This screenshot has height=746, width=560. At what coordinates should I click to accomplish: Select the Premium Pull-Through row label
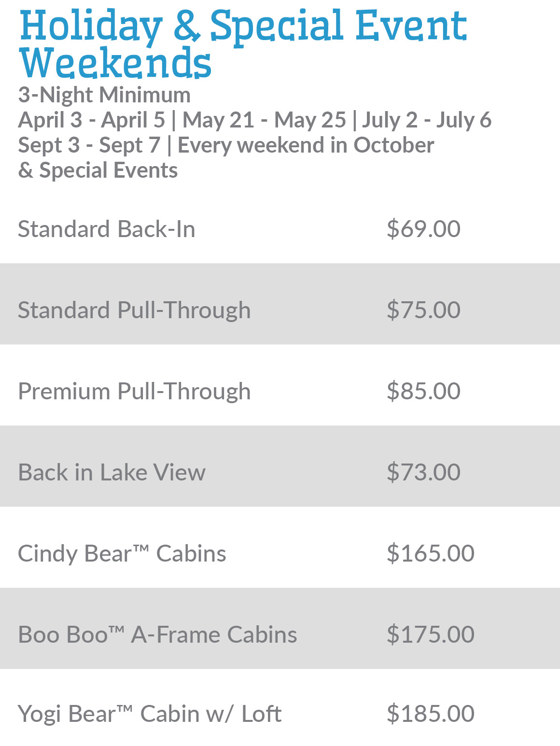click(134, 391)
